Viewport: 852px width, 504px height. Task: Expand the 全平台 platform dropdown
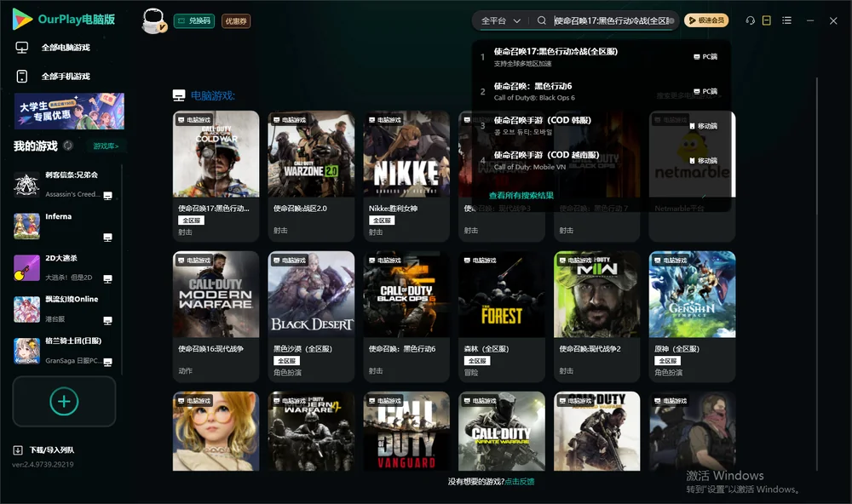[500, 20]
